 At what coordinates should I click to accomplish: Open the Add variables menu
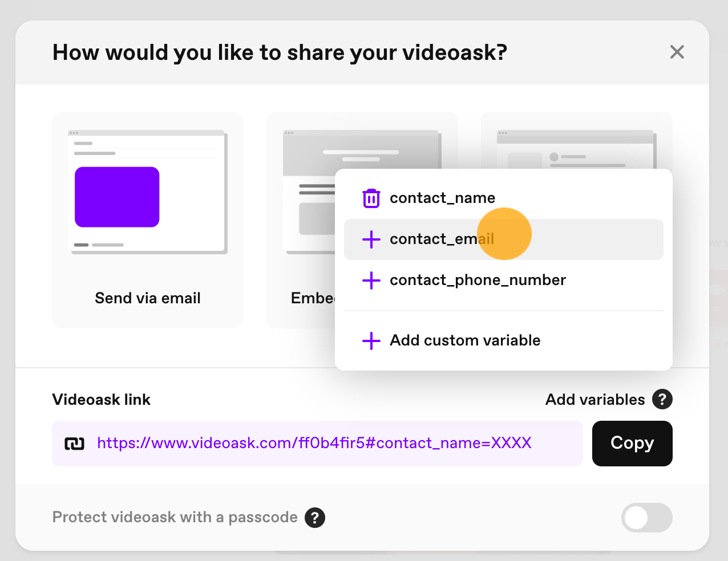(595, 400)
